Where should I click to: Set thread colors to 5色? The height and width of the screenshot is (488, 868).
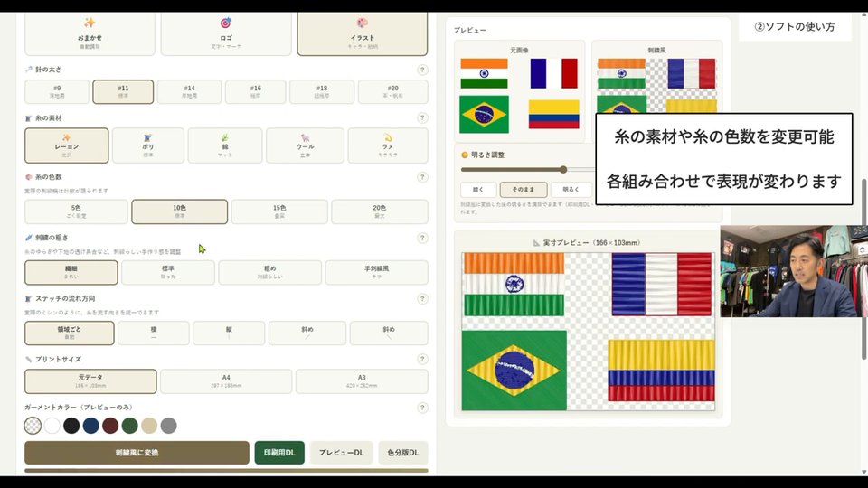76,211
